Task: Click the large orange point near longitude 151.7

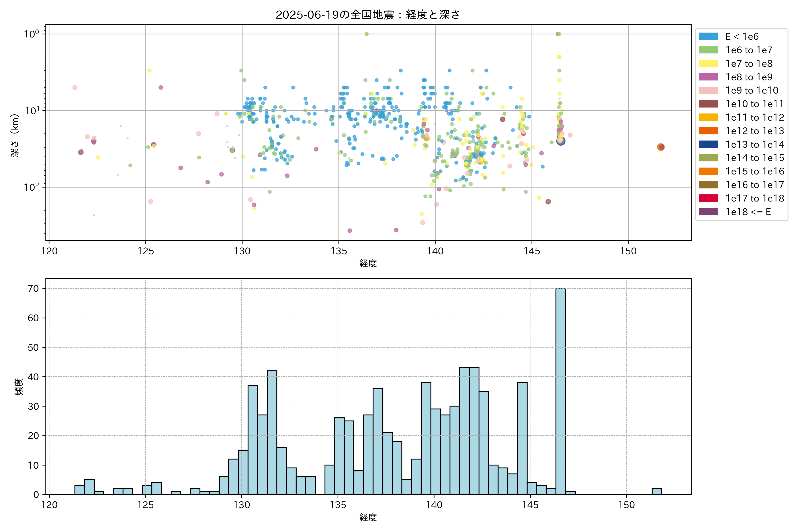Action: pyautogui.click(x=661, y=147)
